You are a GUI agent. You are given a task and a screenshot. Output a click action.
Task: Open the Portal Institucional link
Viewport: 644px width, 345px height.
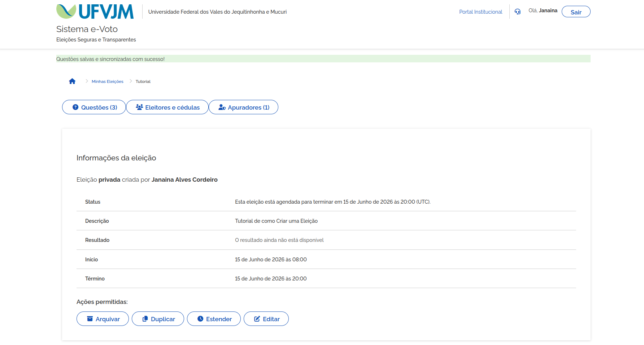[480, 12]
